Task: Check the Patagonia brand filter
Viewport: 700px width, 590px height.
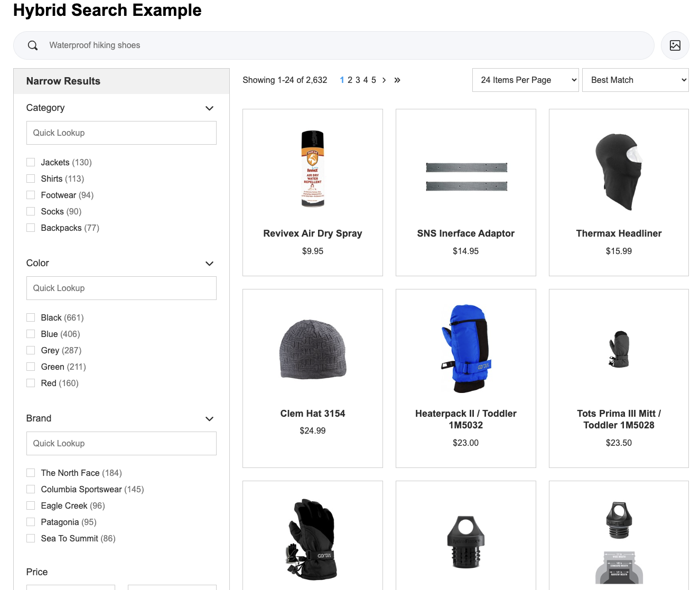Action: 31,522
